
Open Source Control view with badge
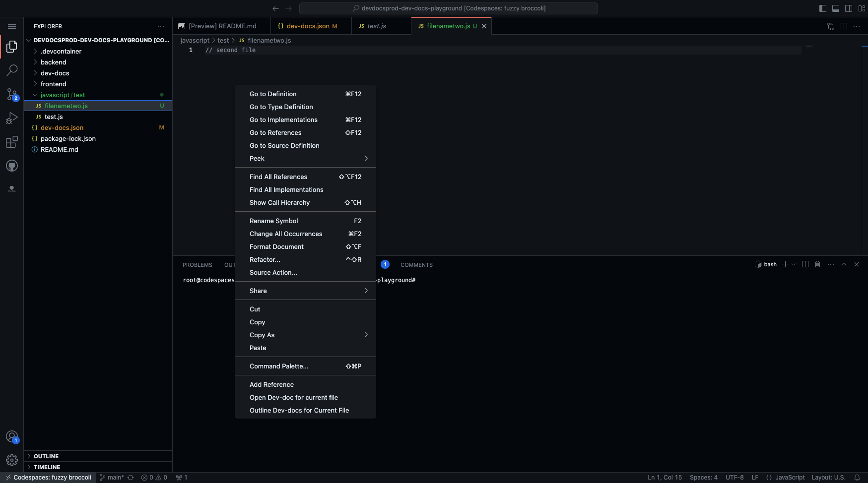12,94
